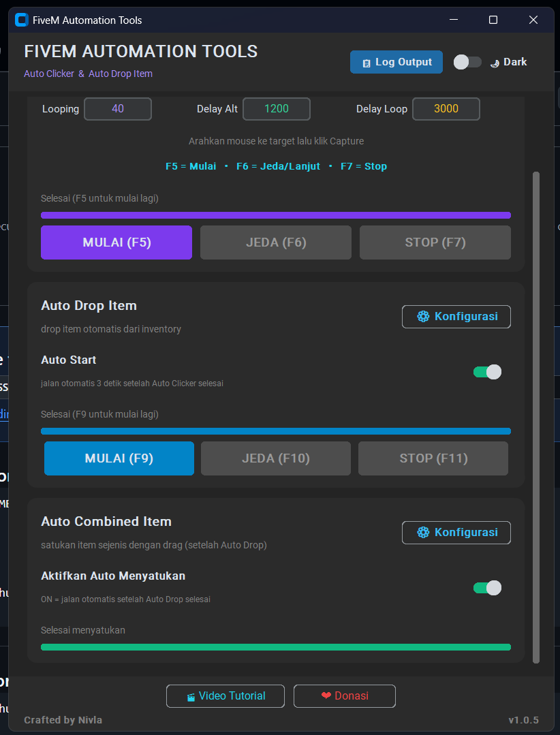Viewport: 560px width, 735px height.
Task: Click the JEDA (F10) button
Action: pyautogui.click(x=275, y=458)
